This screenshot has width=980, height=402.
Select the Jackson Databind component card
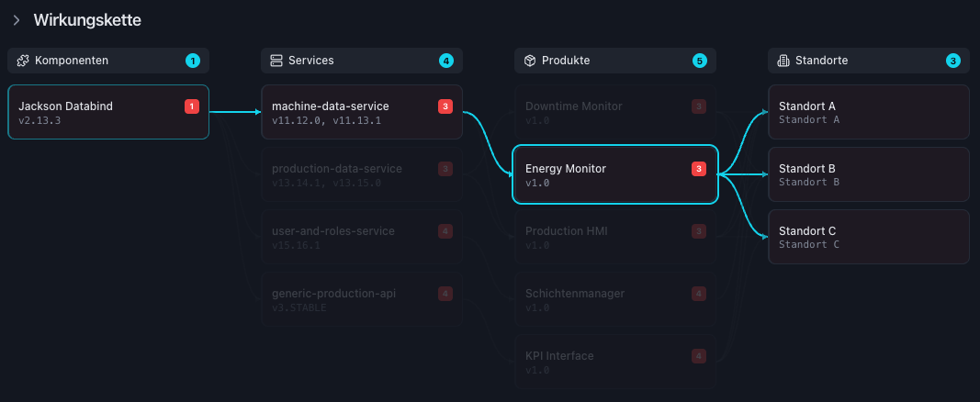point(108,112)
